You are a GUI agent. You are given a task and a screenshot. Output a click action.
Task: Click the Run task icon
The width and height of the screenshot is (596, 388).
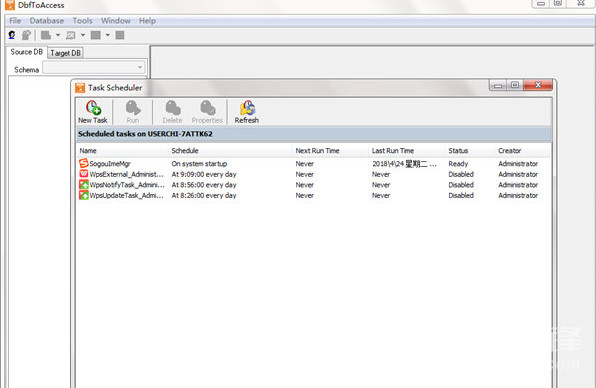click(x=133, y=108)
